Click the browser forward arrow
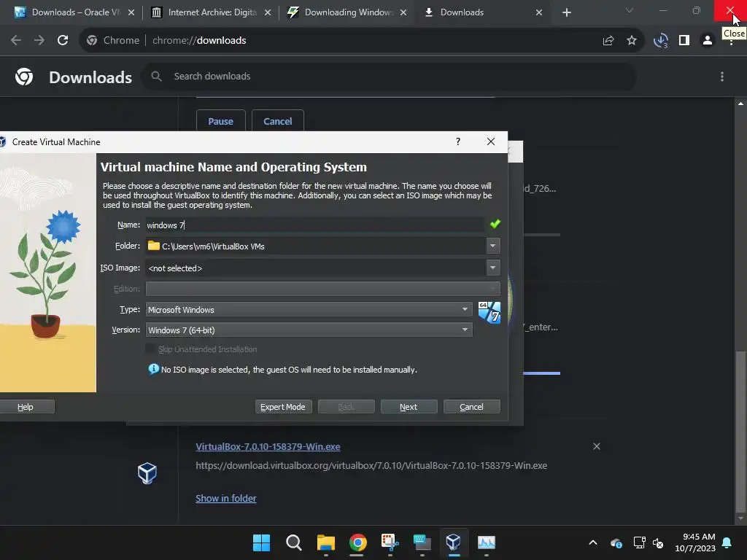The width and height of the screenshot is (747, 560). click(39, 41)
